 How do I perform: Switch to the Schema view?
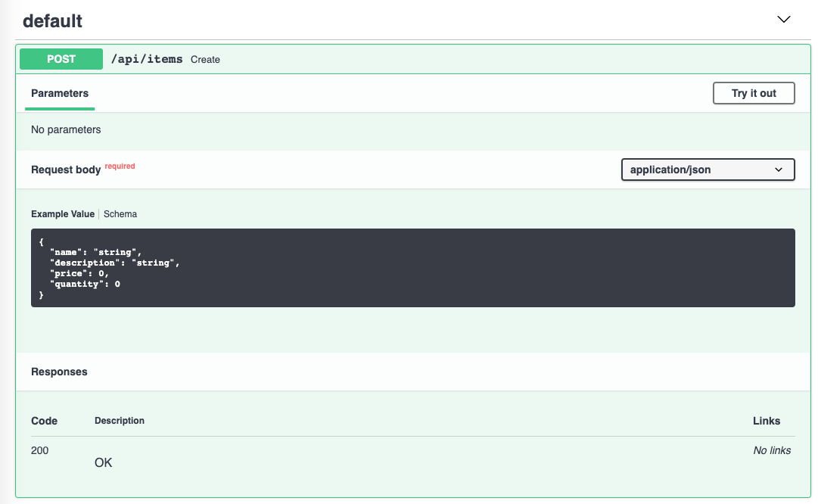(x=120, y=213)
